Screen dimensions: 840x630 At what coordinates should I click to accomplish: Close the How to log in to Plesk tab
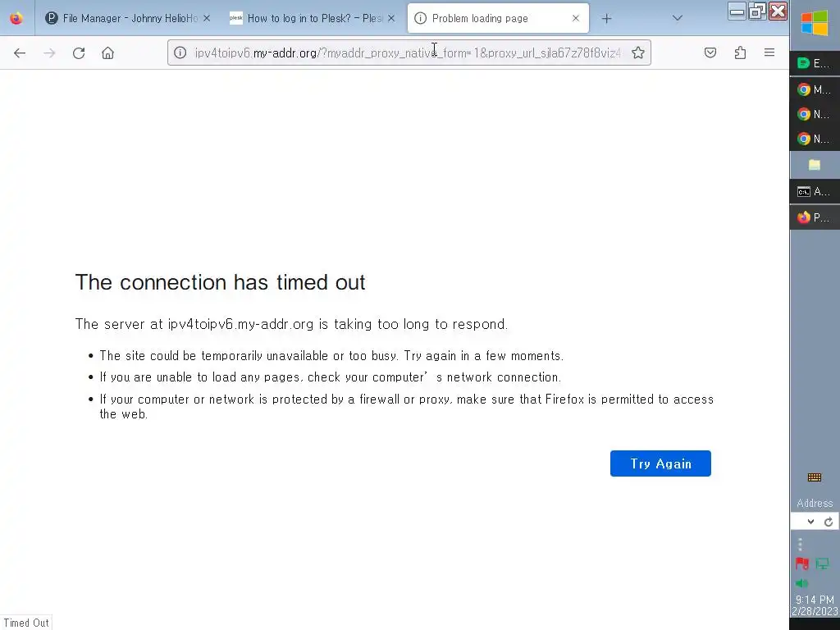[391, 18]
